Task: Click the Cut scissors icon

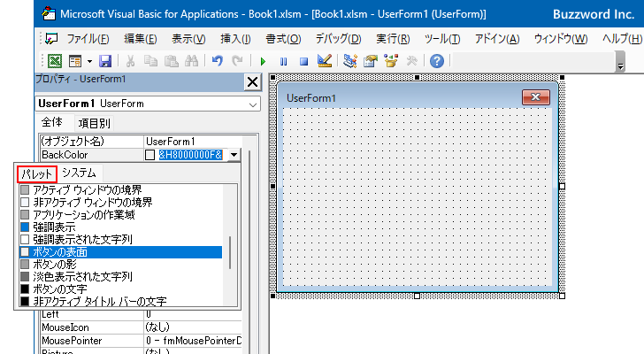Action: pyautogui.click(x=130, y=61)
